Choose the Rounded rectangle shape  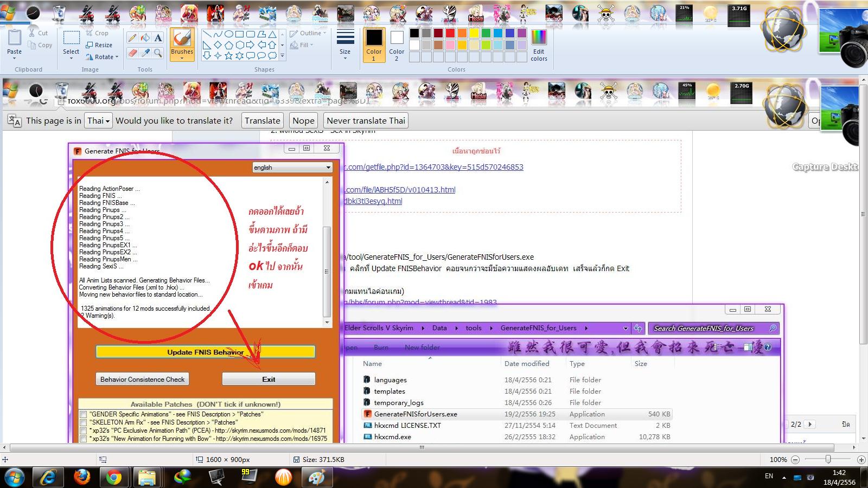coord(250,34)
